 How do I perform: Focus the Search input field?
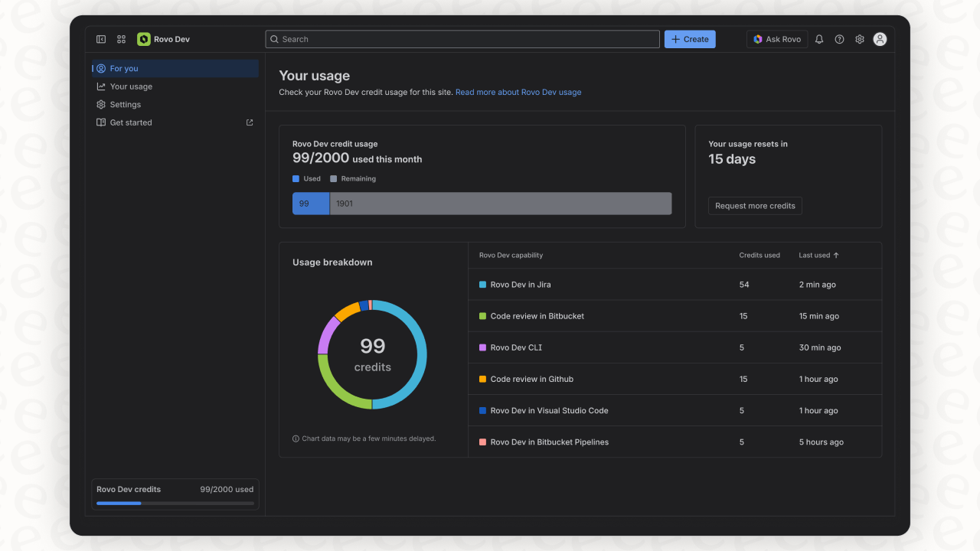(462, 39)
